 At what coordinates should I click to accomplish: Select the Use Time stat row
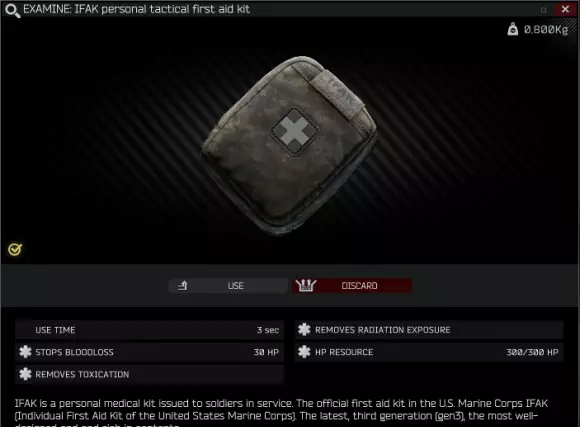click(149, 330)
